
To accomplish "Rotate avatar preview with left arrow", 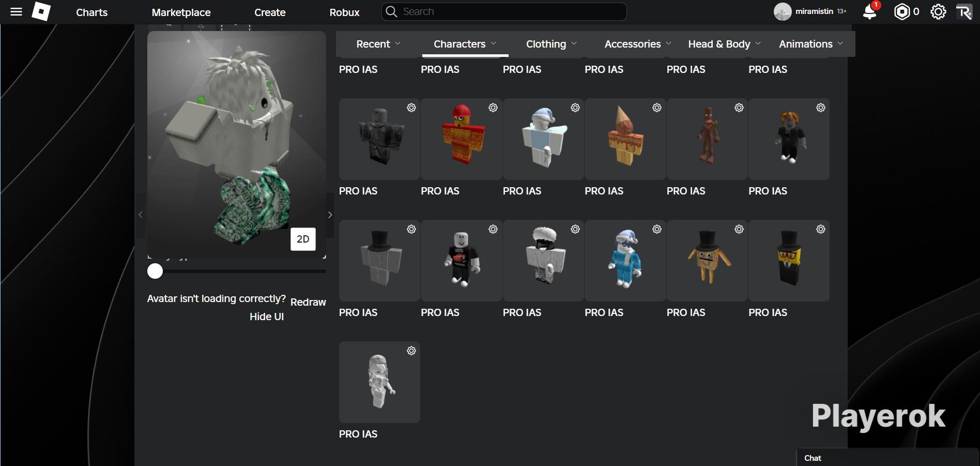I will [x=141, y=215].
